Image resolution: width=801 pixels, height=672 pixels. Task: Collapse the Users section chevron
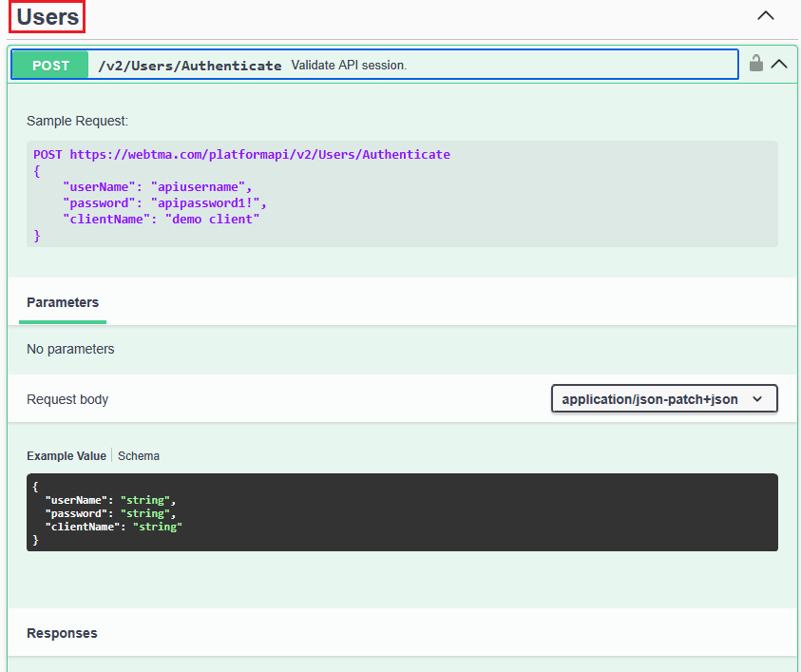765,16
